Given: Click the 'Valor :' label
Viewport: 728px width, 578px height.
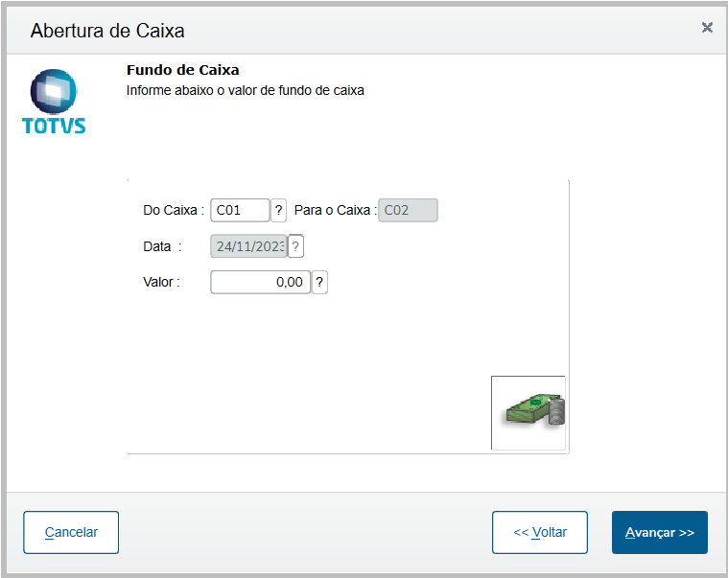Looking at the screenshot, I should click(161, 282).
